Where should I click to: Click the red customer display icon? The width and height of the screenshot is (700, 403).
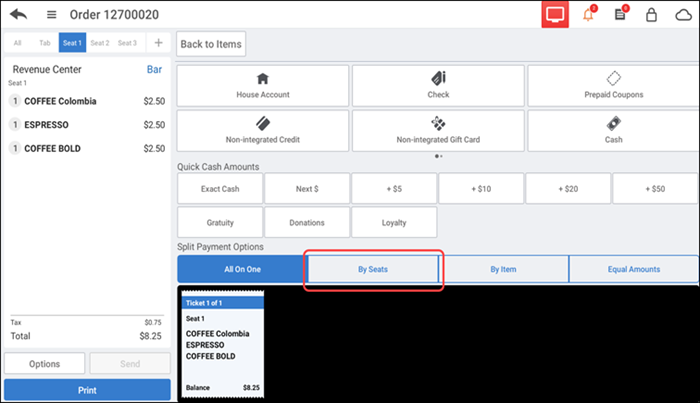[x=555, y=14]
